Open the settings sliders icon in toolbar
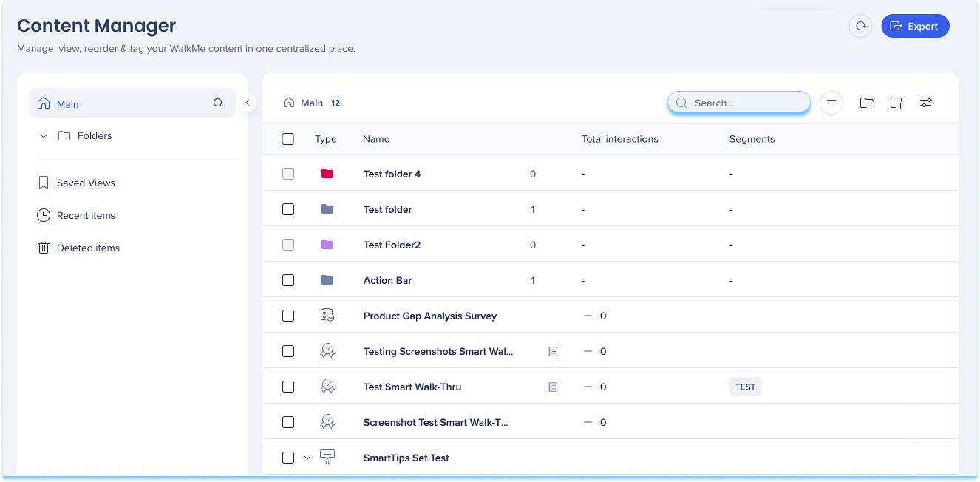Screen dimensions: 980x482 point(926,103)
